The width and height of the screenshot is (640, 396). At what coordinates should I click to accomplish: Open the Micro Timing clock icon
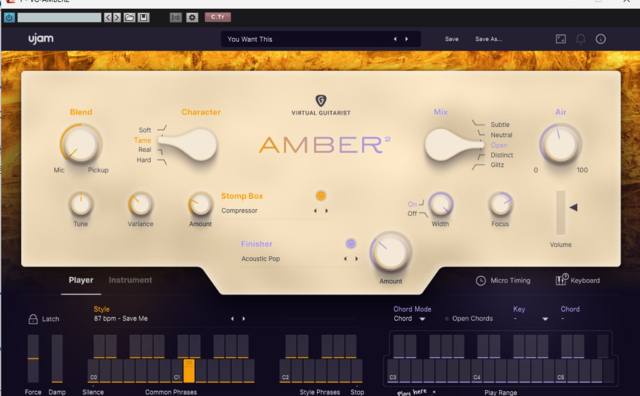(481, 280)
